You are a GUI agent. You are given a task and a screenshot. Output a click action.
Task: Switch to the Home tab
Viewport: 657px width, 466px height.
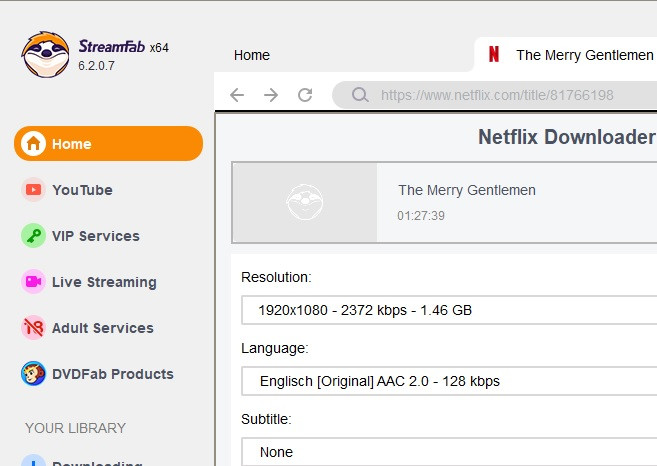click(x=252, y=55)
